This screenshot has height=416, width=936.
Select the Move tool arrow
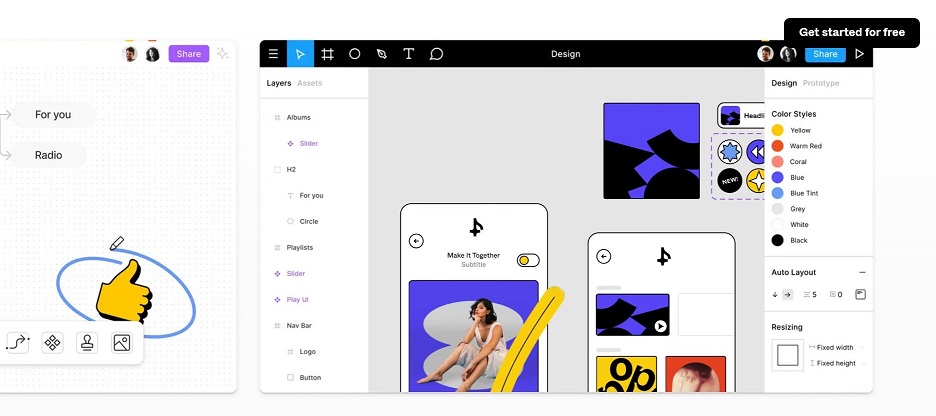[300, 54]
